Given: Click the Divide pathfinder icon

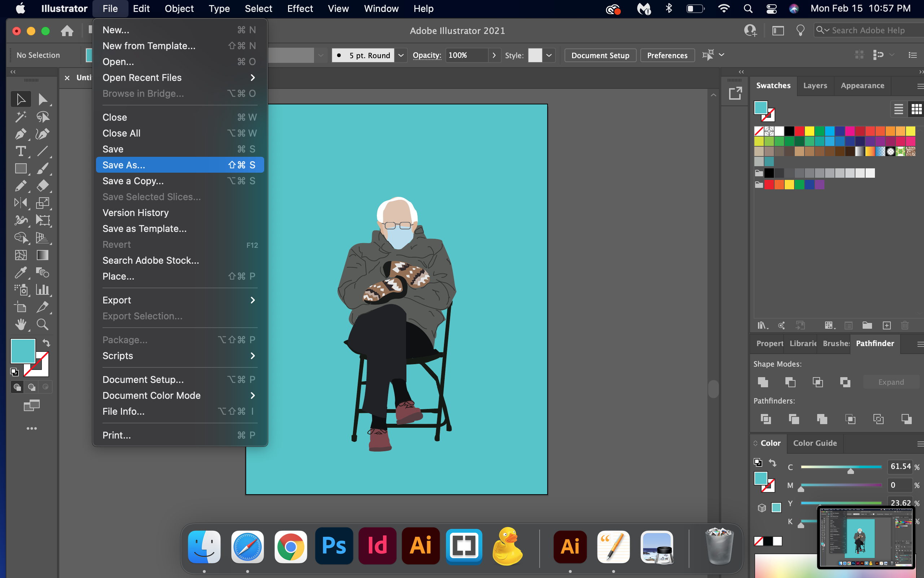Looking at the screenshot, I should coord(766,419).
